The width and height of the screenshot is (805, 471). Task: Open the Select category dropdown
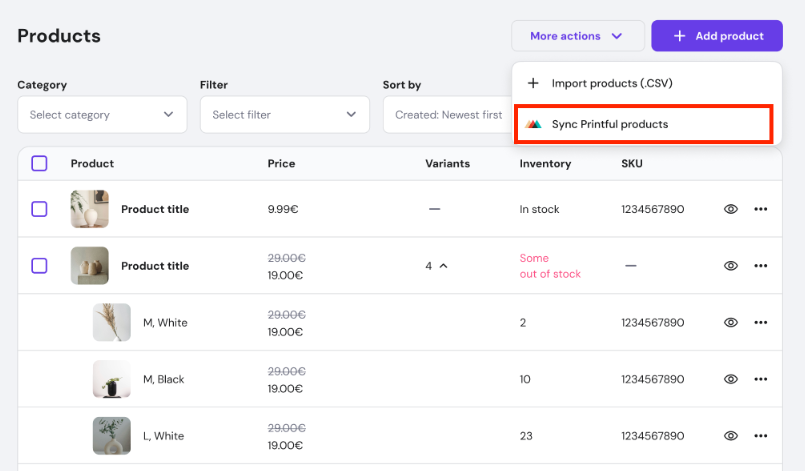(x=102, y=115)
